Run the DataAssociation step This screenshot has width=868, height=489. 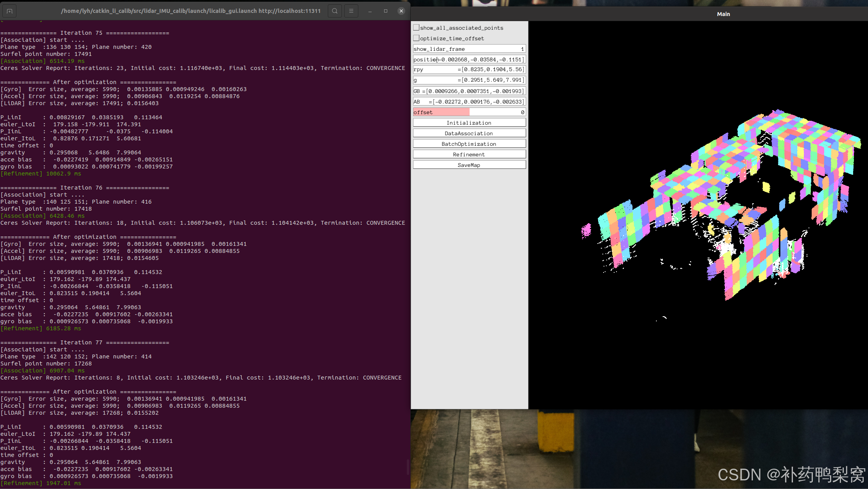(x=469, y=133)
